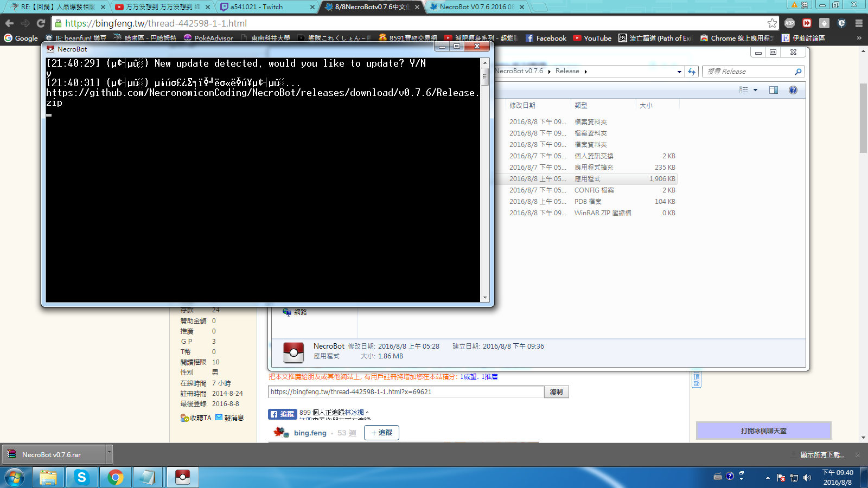Expand the arrow after NecroBot v0.7.6 breadcrumb

[549, 72]
